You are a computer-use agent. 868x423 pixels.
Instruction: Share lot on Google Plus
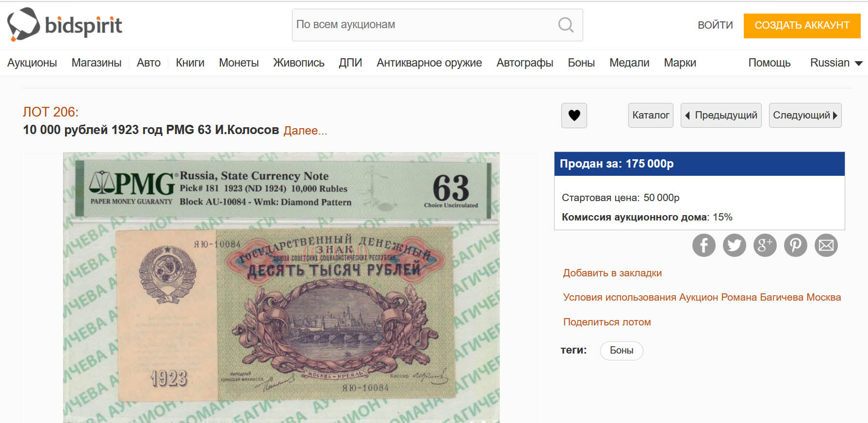pyautogui.click(x=765, y=245)
